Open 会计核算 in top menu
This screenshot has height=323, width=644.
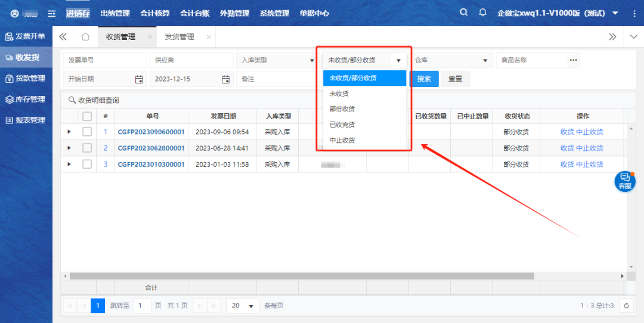click(x=154, y=13)
